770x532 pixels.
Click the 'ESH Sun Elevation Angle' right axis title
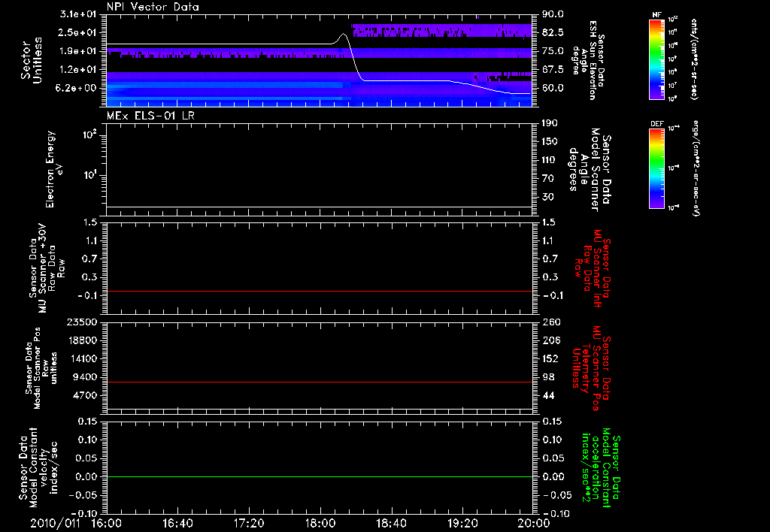point(588,60)
